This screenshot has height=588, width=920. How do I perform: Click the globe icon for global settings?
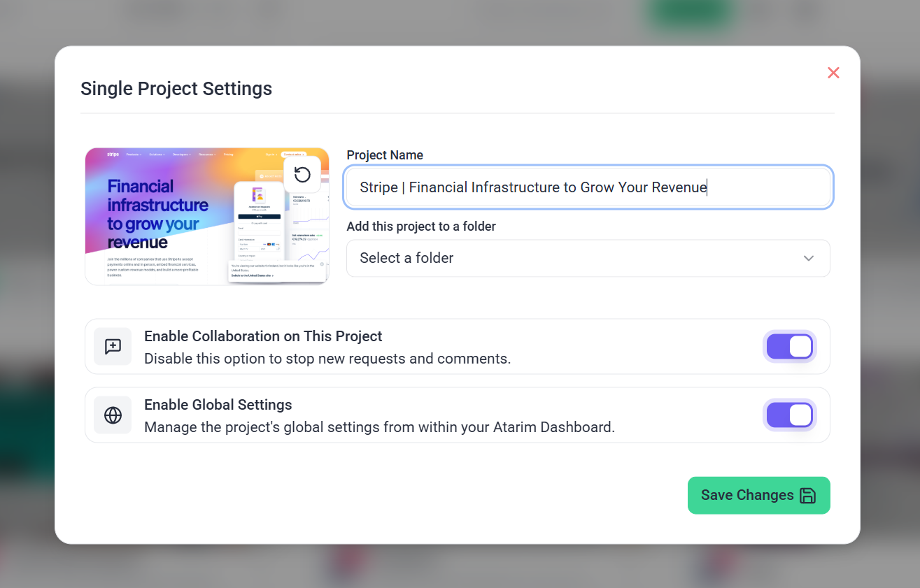click(x=113, y=415)
